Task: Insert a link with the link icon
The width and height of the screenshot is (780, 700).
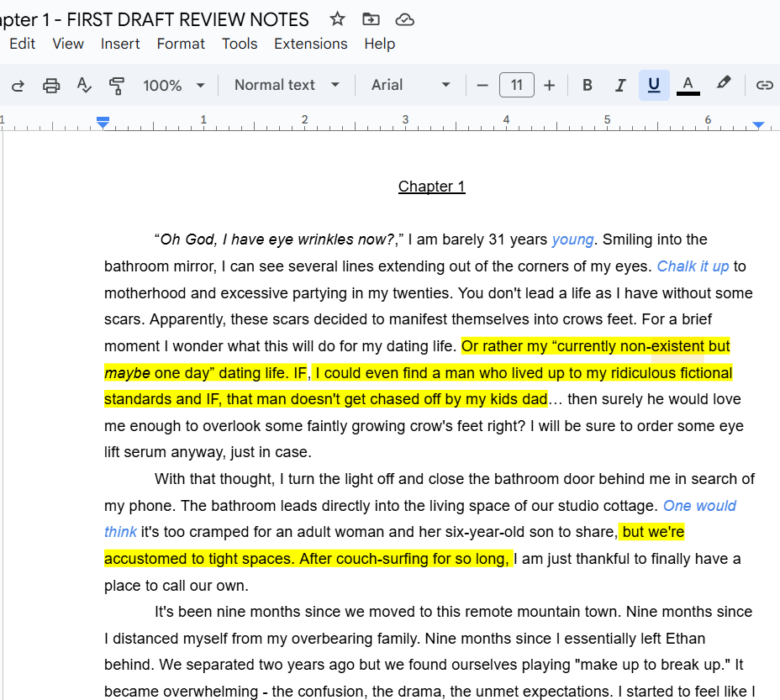Action: [764, 85]
